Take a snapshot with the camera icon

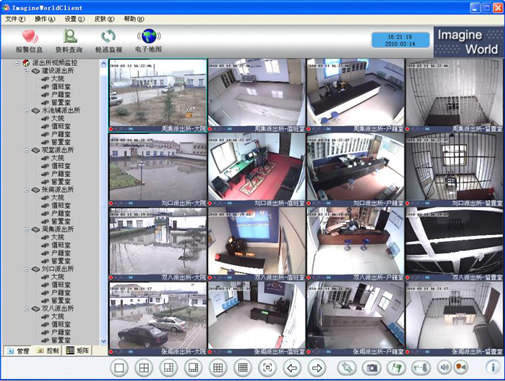coord(371,368)
